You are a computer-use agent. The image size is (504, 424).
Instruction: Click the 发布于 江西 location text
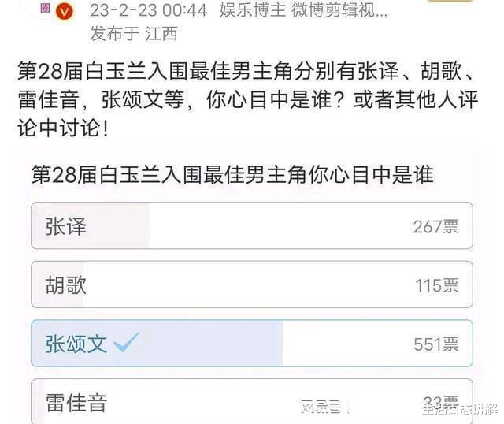click(x=133, y=33)
